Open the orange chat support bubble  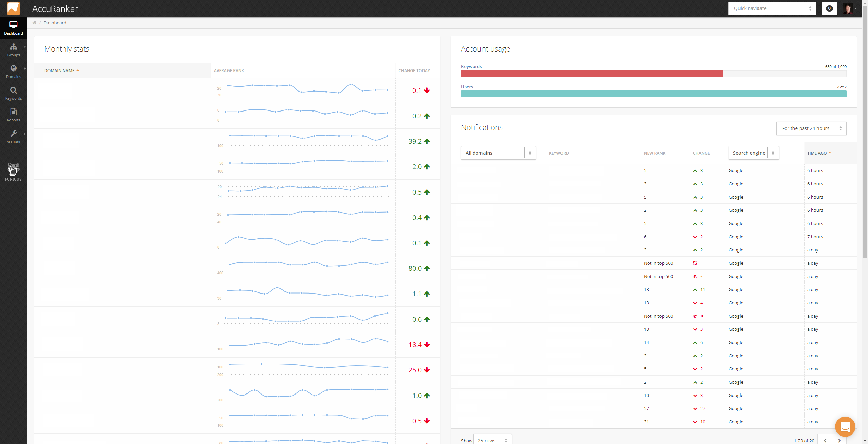(845, 426)
